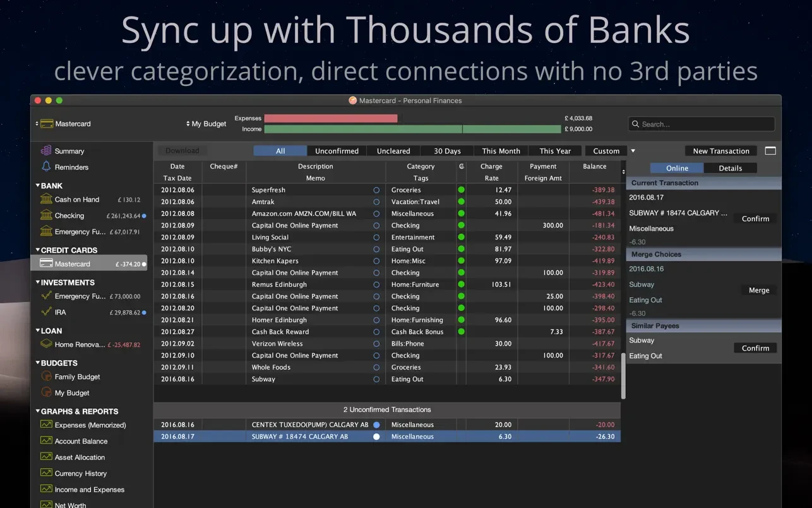Toggle green reconcile dot for Amtrak row
812x508 pixels.
pos(461,202)
